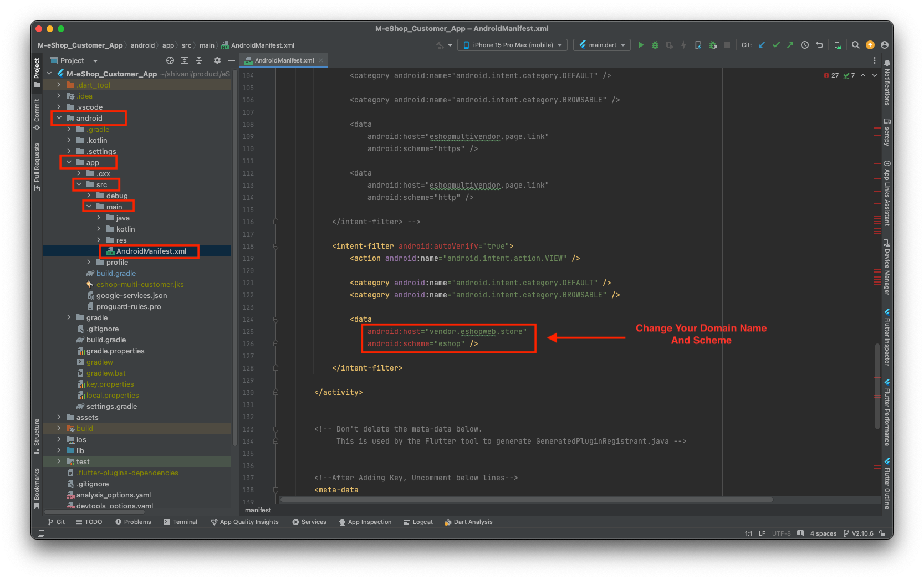The image size is (924, 580).
Task: Open Project panel settings gear
Action: (x=217, y=60)
